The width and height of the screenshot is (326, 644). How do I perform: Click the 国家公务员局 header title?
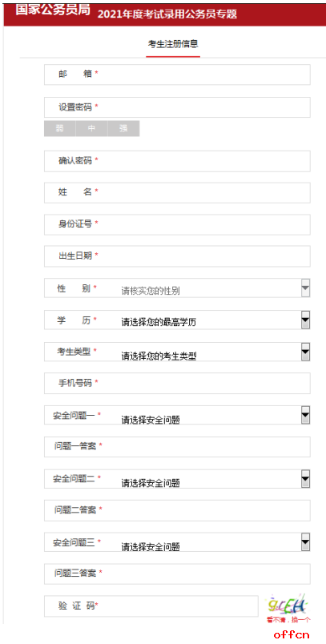click(53, 10)
